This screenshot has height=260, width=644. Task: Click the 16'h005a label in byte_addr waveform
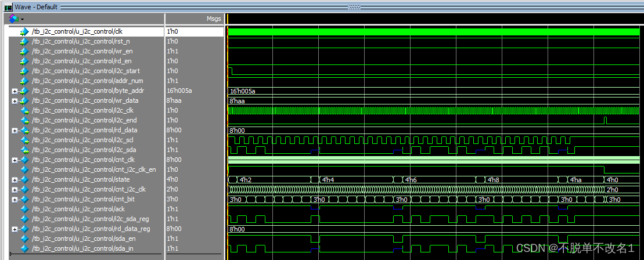[242, 91]
